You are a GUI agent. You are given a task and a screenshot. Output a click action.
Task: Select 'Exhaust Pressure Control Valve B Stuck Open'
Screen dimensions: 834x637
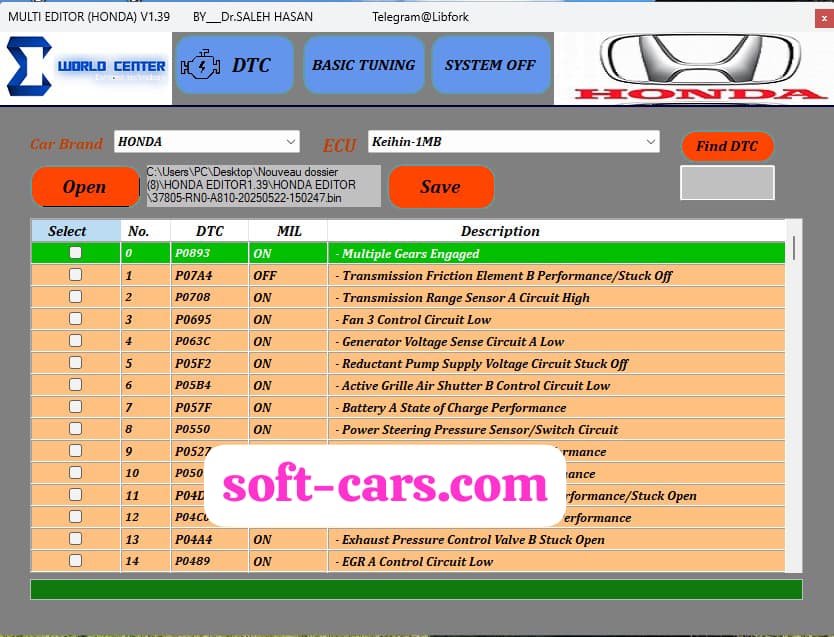tap(473, 540)
